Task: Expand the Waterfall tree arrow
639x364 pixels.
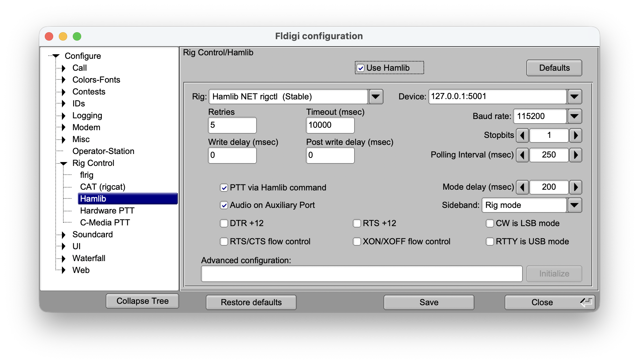Action: click(63, 259)
